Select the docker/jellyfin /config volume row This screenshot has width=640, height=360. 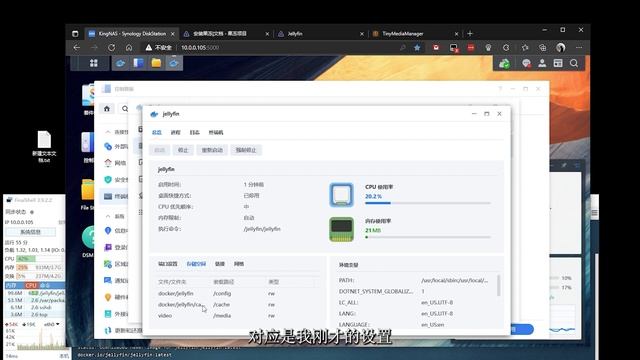click(236, 293)
